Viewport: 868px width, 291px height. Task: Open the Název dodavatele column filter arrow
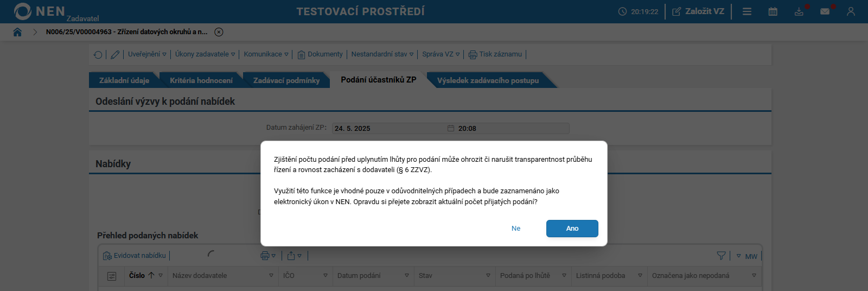click(271, 276)
